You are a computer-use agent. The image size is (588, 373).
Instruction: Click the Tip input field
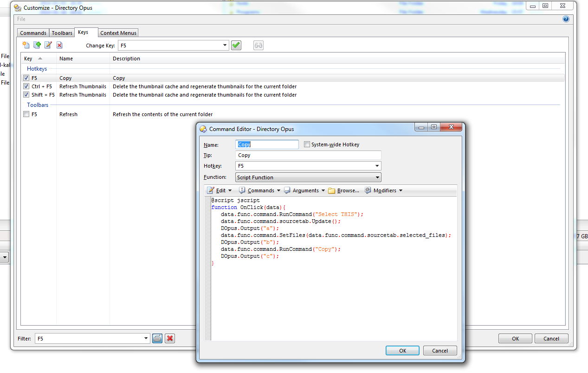click(308, 155)
